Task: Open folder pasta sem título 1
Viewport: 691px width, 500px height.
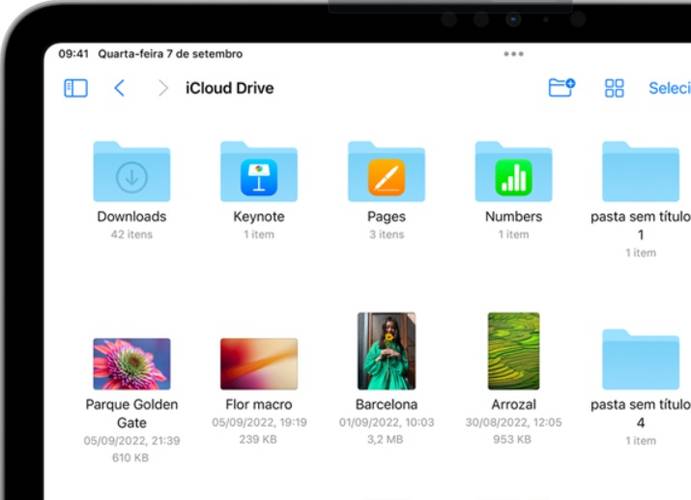Action: [x=641, y=171]
